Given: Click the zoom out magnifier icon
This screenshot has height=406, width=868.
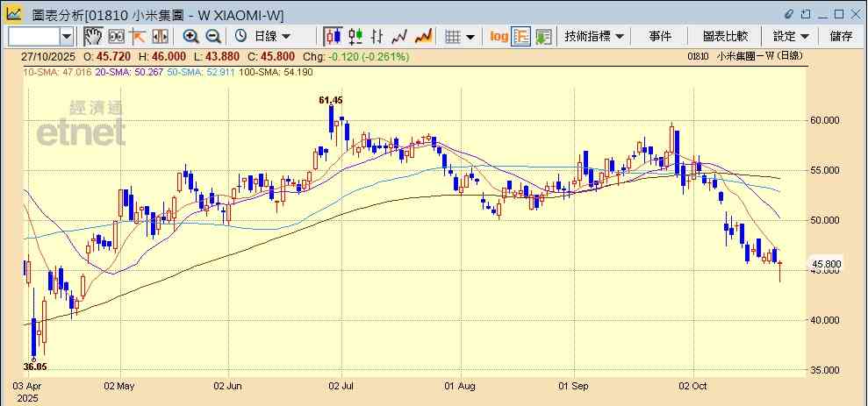Looking at the screenshot, I should [x=212, y=36].
